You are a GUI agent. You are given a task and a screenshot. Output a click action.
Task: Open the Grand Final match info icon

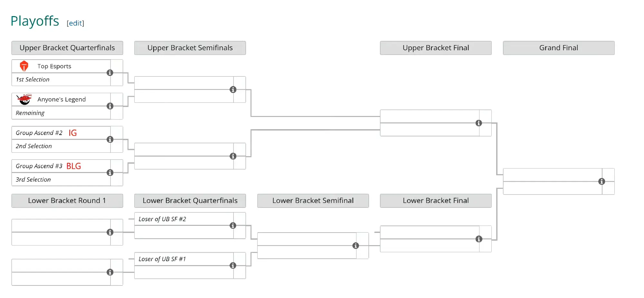pyautogui.click(x=601, y=181)
